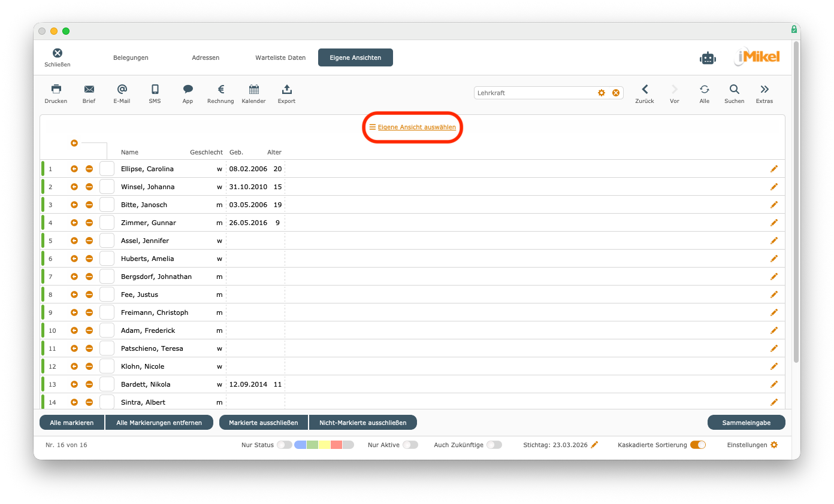Toggle the Nur Aktive switch

(x=410, y=445)
